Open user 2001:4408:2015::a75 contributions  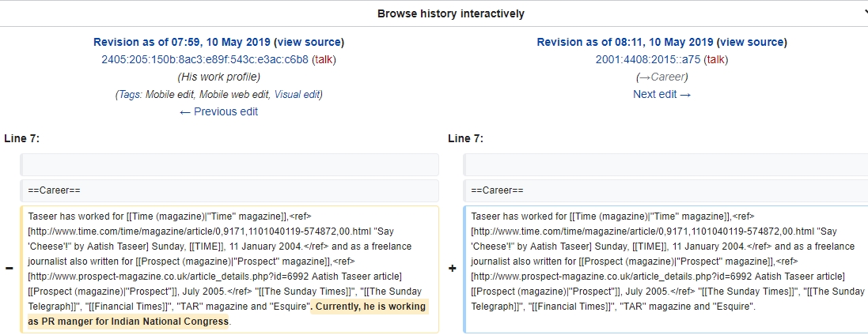tap(648, 60)
